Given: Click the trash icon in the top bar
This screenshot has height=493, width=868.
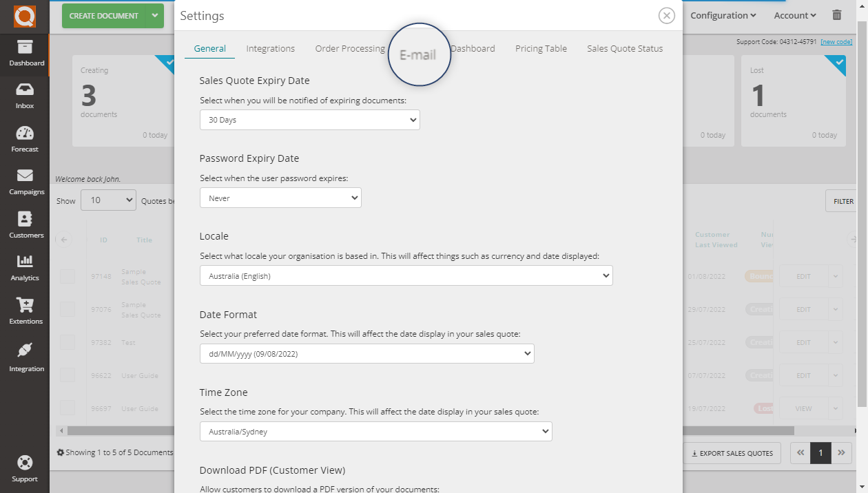Looking at the screenshot, I should tap(836, 14).
